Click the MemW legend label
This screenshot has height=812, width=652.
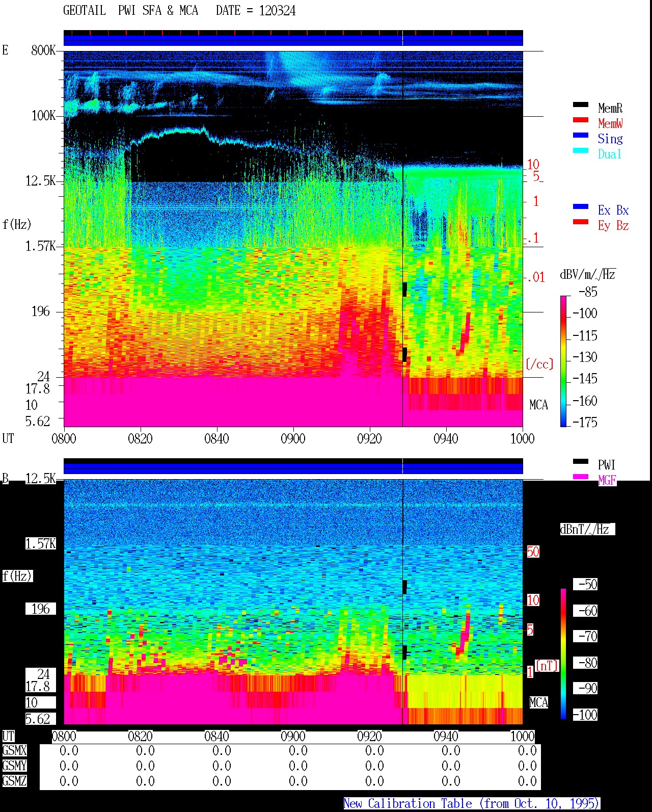pyautogui.click(x=610, y=123)
